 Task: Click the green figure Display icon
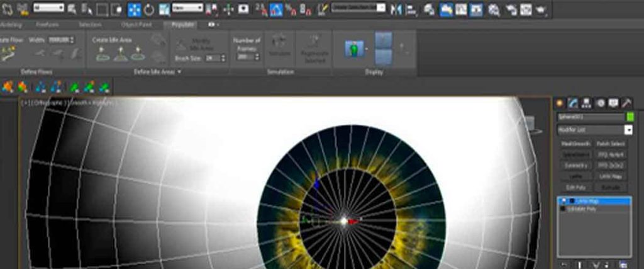click(355, 49)
